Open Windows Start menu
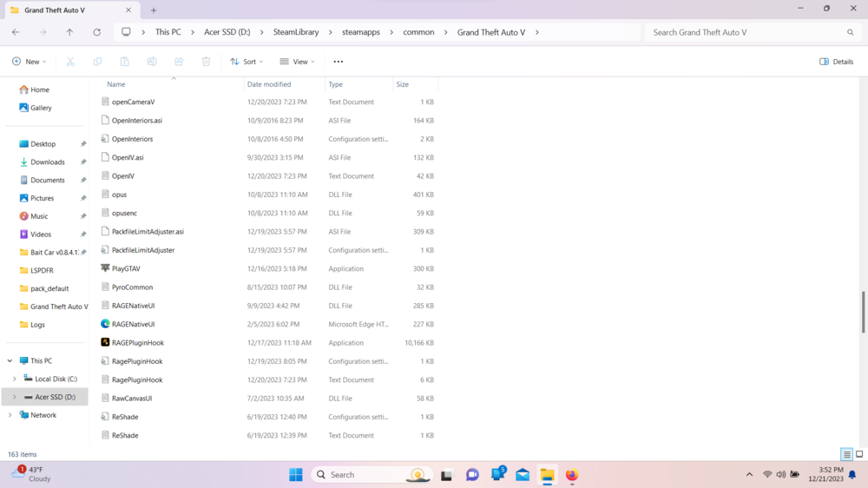The height and width of the screenshot is (488, 868). [296, 475]
